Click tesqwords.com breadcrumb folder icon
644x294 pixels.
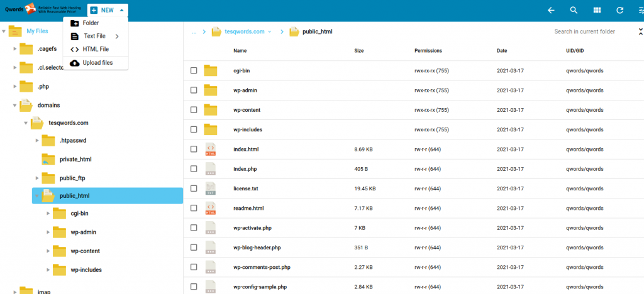(216, 31)
